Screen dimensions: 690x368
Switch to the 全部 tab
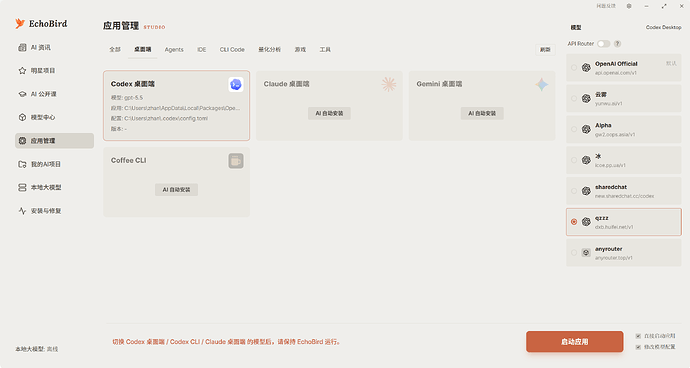pyautogui.click(x=115, y=49)
